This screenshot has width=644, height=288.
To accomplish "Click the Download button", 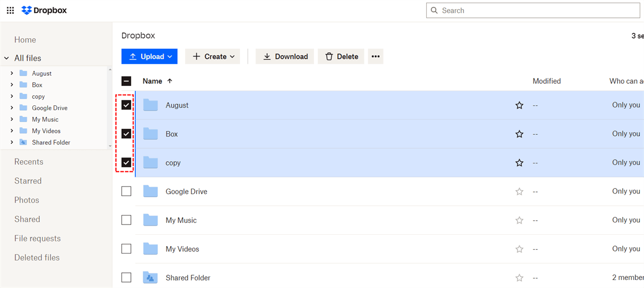I will click(x=285, y=56).
